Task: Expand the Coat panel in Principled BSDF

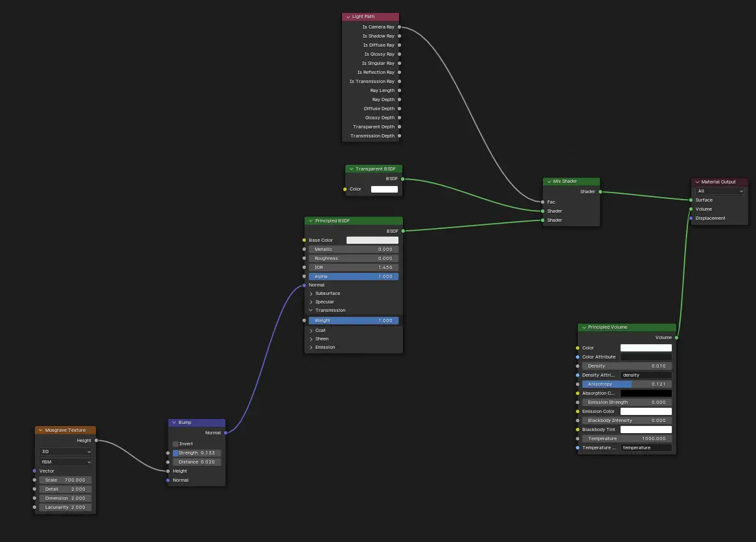Action: [312, 331]
